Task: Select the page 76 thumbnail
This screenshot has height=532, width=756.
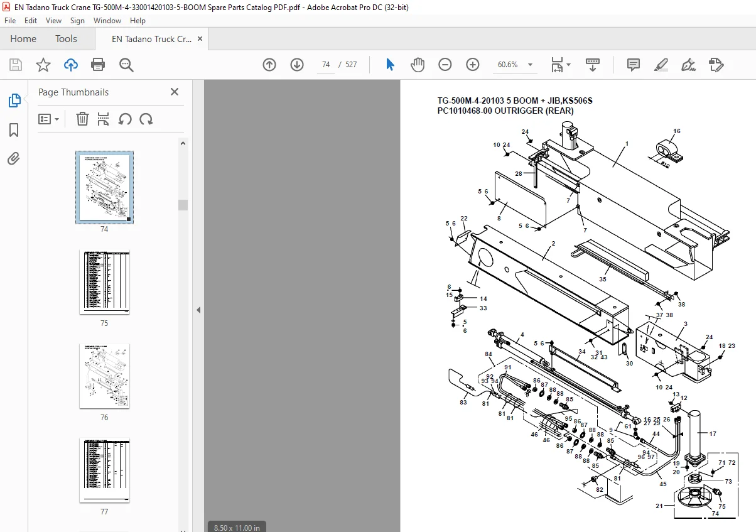Action: coord(104,376)
